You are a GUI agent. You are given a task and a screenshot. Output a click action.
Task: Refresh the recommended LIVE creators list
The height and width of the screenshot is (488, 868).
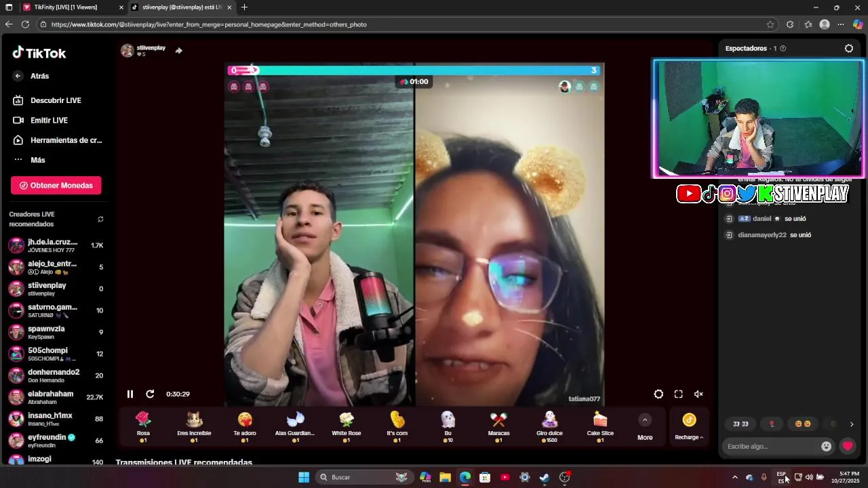click(100, 220)
